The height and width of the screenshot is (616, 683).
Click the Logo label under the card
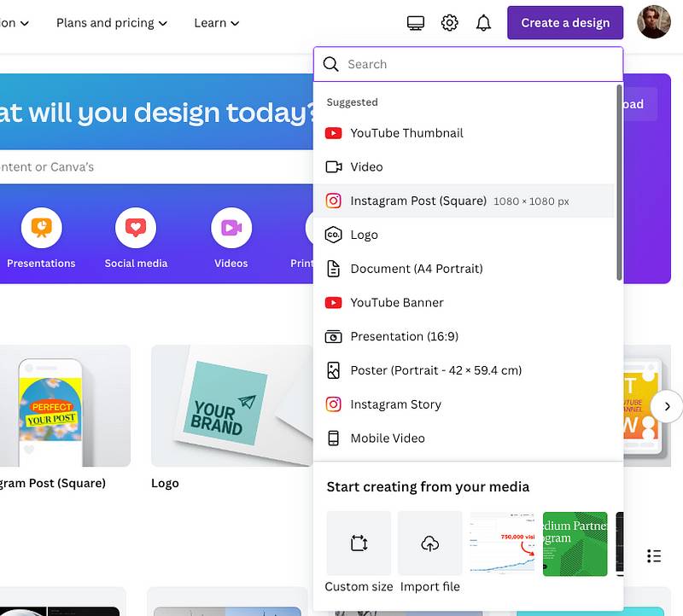click(x=165, y=483)
